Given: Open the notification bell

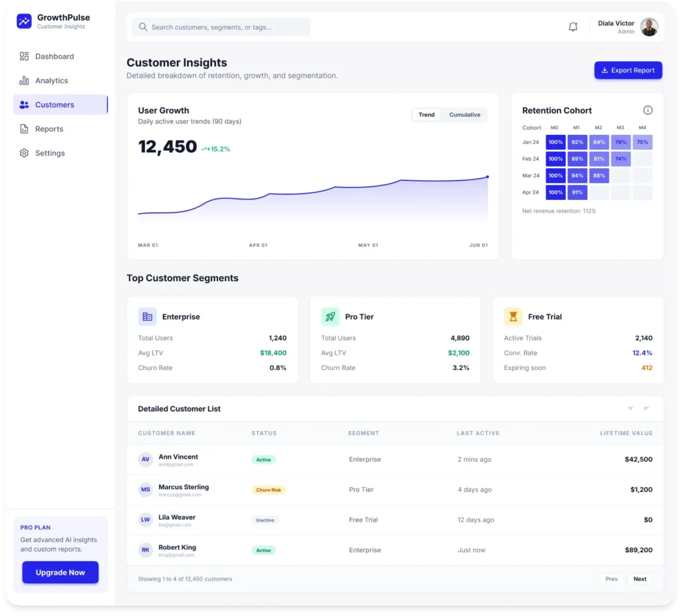Looking at the screenshot, I should tap(573, 27).
